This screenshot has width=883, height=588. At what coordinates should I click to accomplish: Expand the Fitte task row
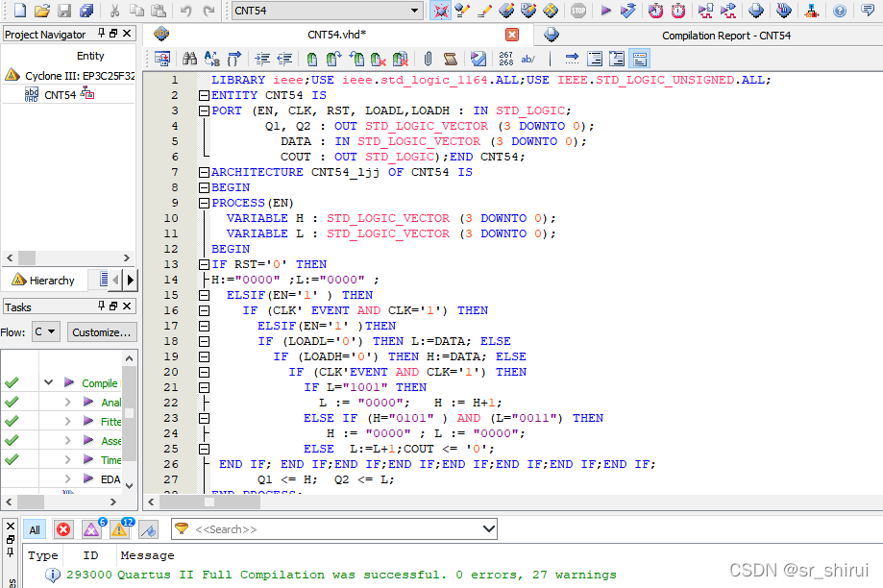67,421
